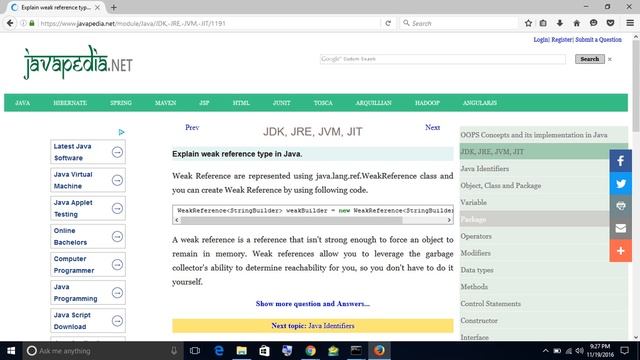This screenshot has height=360, width=640.
Task: Click the Firefox taskbar icon
Action: (x=379, y=351)
